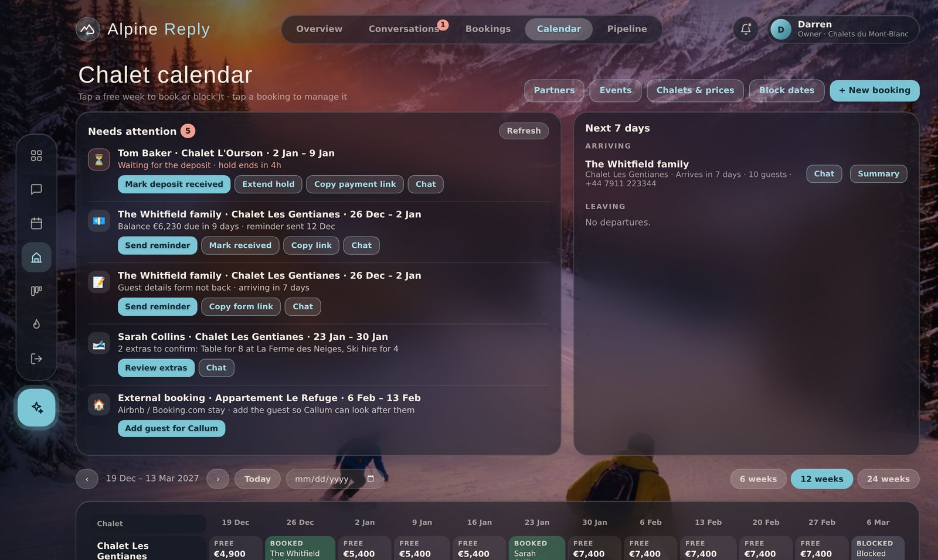Open the kanban board sidebar icon

click(x=36, y=291)
